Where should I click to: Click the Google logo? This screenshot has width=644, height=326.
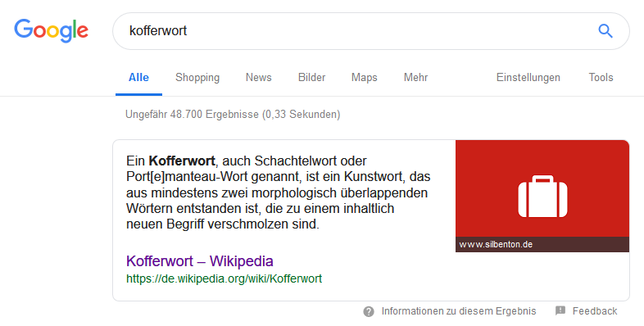click(52, 31)
